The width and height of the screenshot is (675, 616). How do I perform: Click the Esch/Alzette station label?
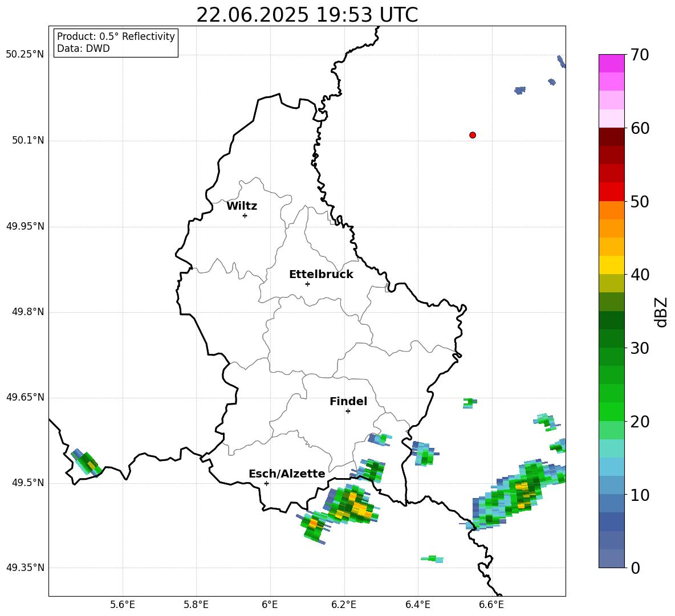pyautogui.click(x=287, y=474)
